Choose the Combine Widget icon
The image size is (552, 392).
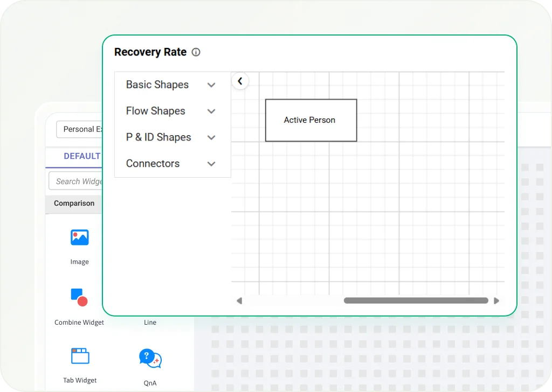[79, 297]
